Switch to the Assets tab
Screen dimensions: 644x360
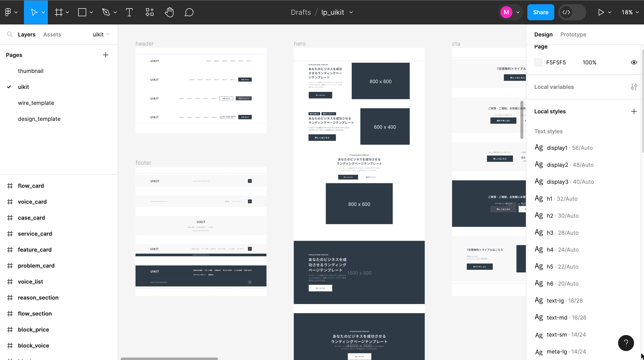(x=52, y=34)
